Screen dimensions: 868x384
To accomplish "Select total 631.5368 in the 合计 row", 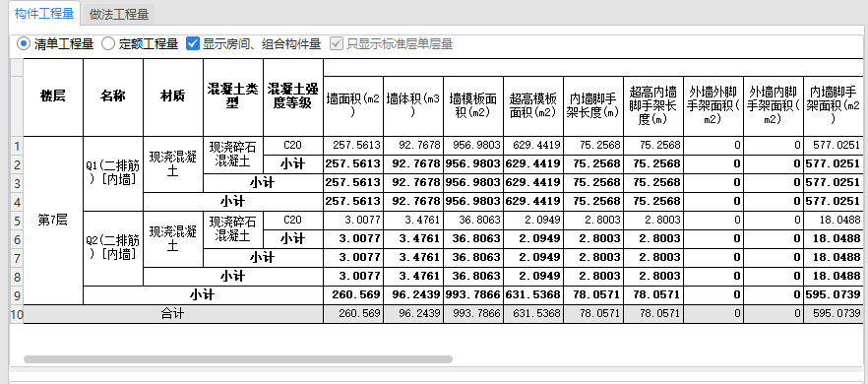I will [x=532, y=314].
